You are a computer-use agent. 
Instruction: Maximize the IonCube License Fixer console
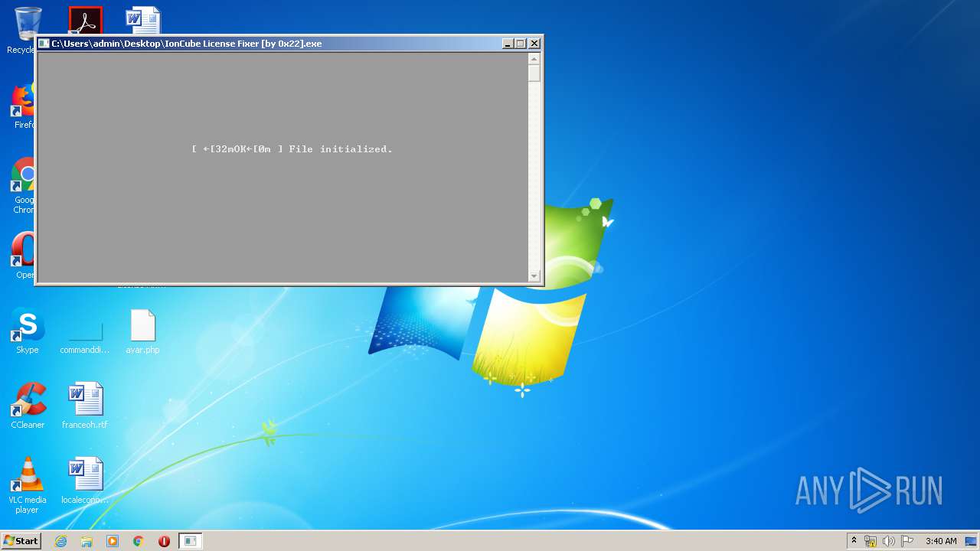tap(521, 44)
